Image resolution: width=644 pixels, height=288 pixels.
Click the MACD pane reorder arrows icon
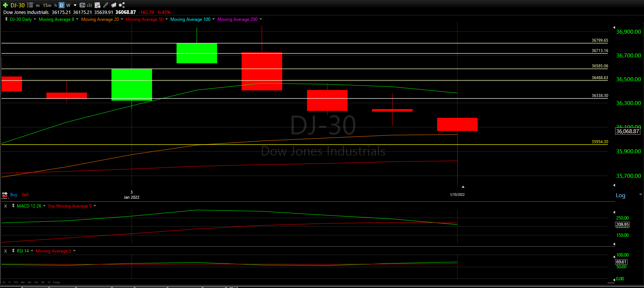[13, 206]
